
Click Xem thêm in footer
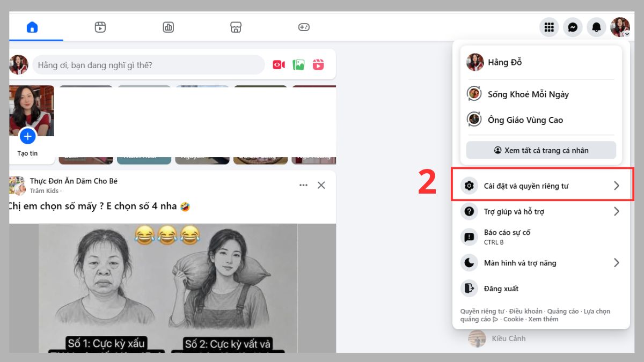[x=543, y=319]
